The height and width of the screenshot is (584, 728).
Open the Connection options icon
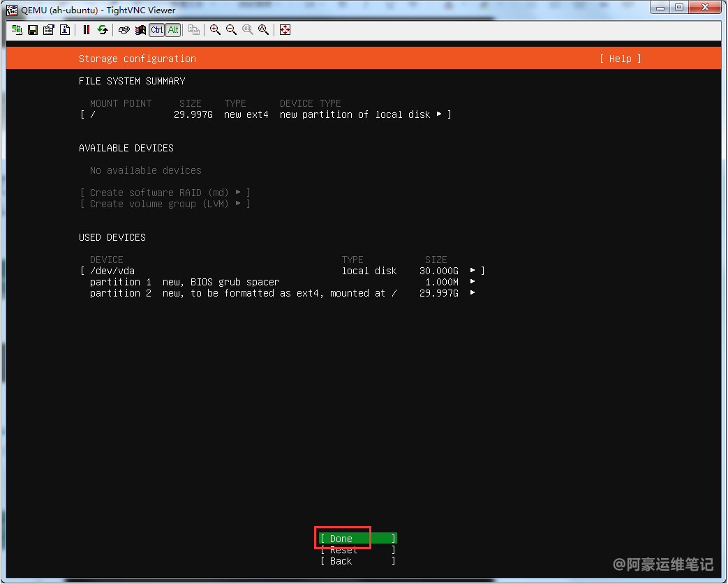(49, 30)
